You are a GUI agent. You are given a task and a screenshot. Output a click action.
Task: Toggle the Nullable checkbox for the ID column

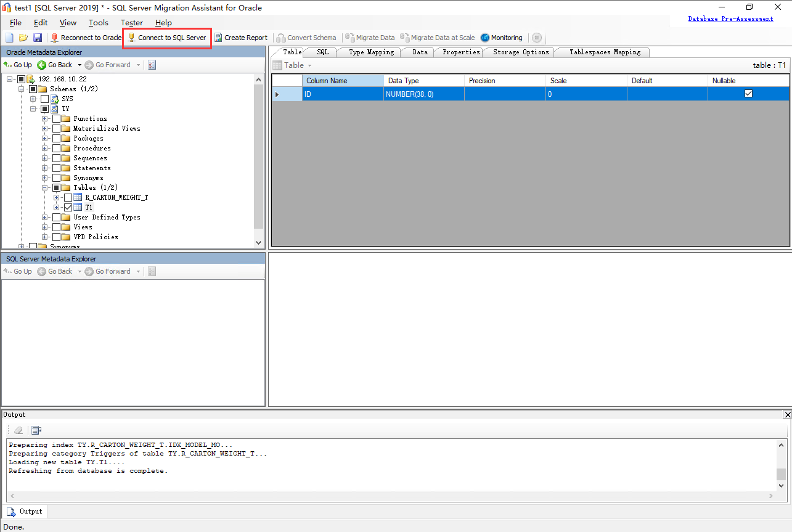point(749,94)
